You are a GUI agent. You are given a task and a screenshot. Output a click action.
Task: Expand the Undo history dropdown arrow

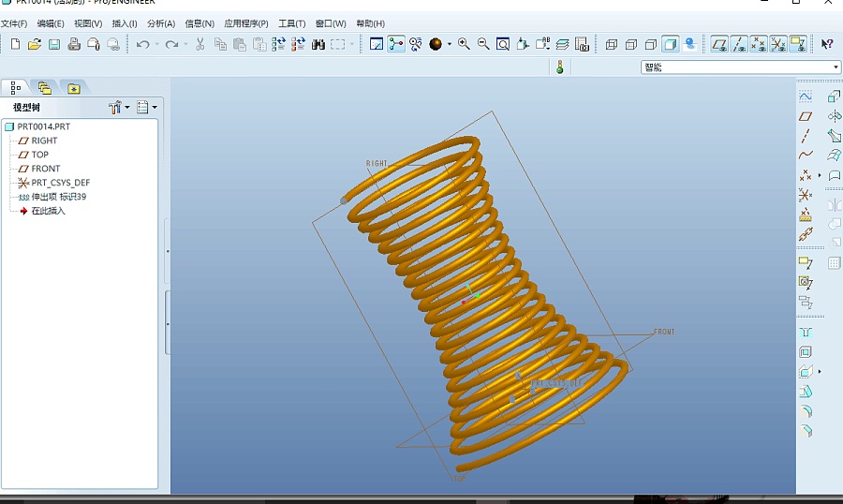pyautogui.click(x=157, y=44)
